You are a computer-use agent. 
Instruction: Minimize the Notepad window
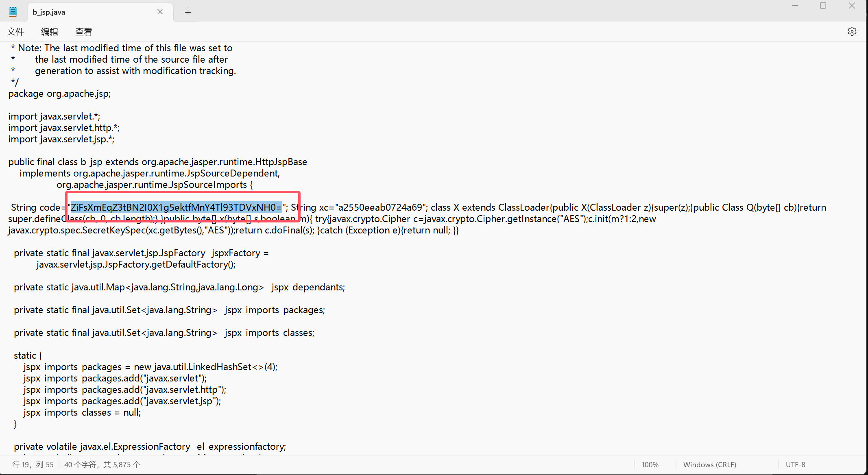(x=795, y=6)
